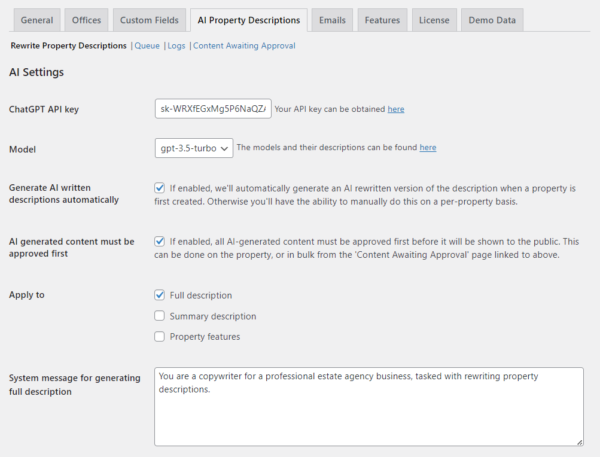Toggle Generate AI written descriptions automatically checkbox
Image resolution: width=600 pixels, height=457 pixels.
click(x=160, y=188)
